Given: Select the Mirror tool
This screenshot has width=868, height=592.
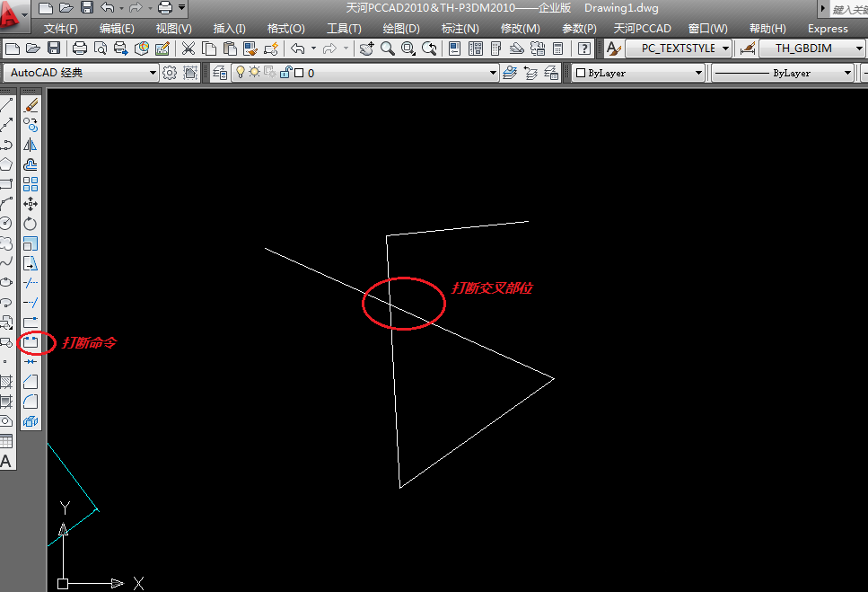Looking at the screenshot, I should click(31, 145).
